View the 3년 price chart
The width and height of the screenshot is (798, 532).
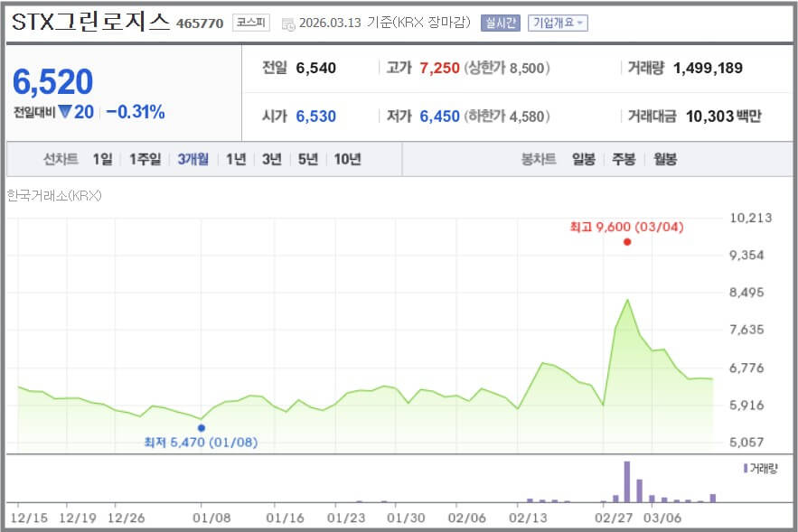tap(270, 159)
